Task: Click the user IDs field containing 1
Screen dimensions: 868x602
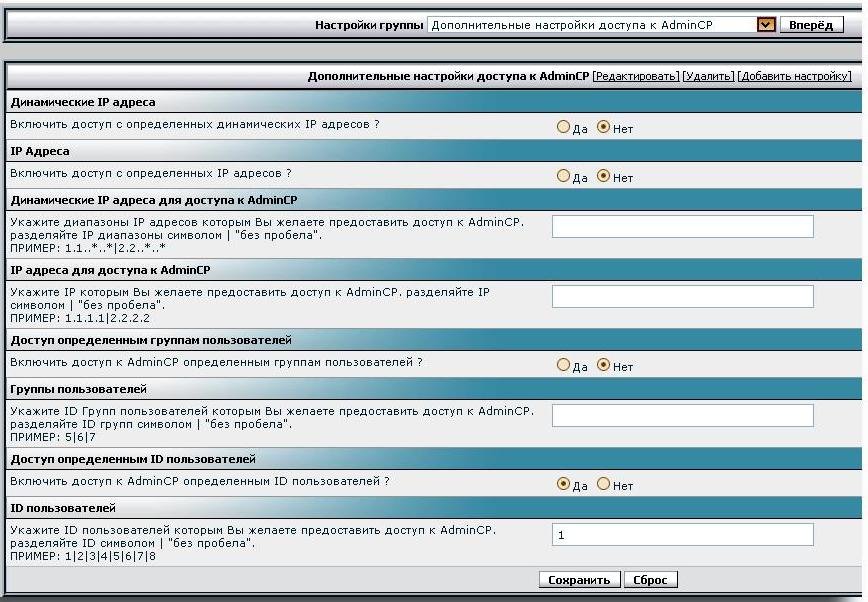Action: (x=682, y=535)
